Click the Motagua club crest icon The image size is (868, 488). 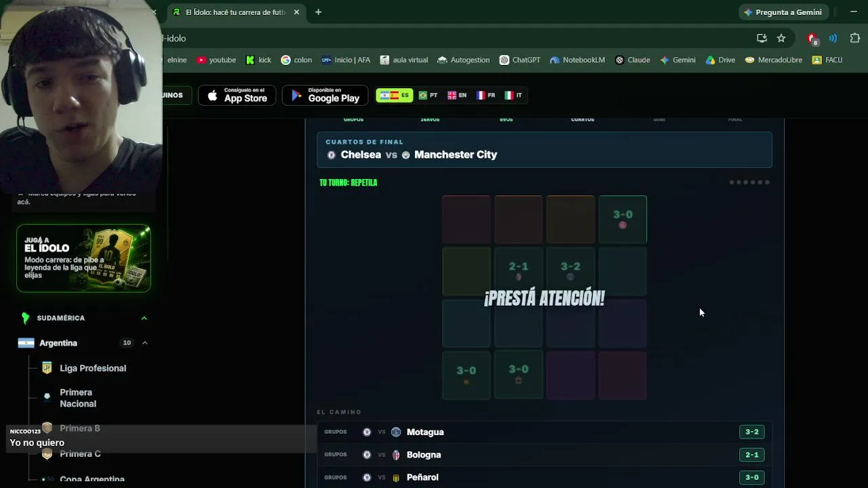[x=396, y=432]
